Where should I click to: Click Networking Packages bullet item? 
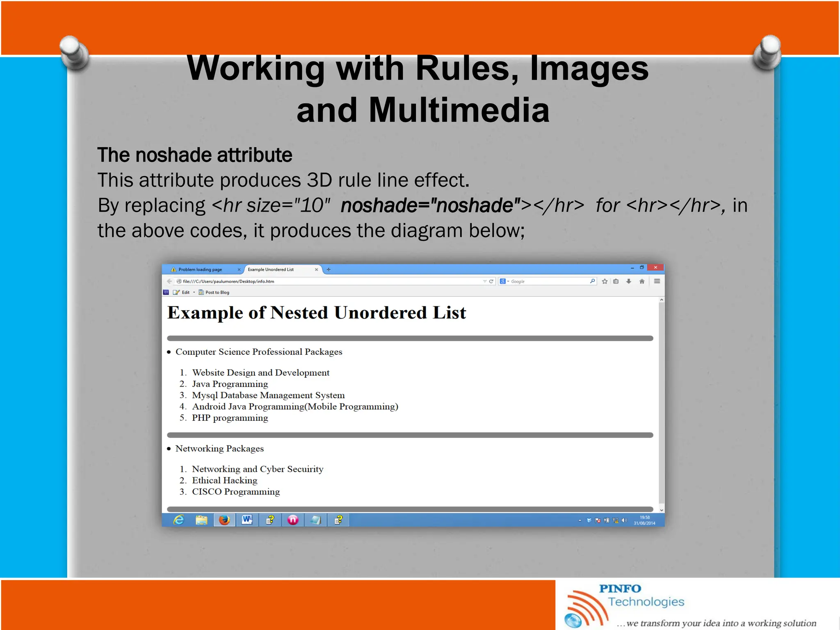tap(219, 449)
